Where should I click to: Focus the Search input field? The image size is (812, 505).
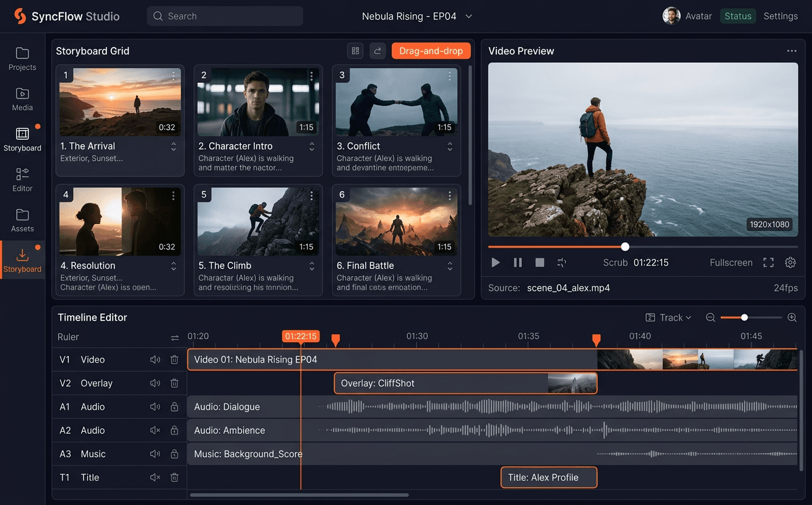tap(225, 16)
